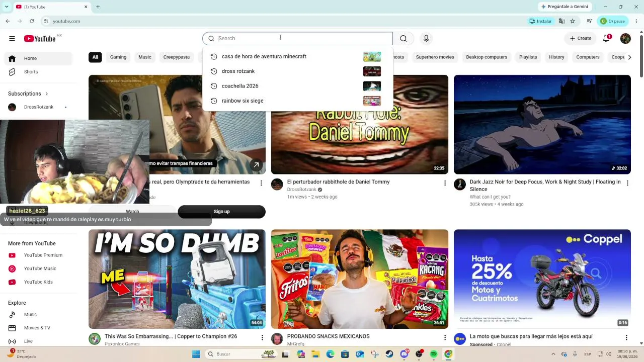
Task: Go back to the previous page
Action: tap(8, 21)
